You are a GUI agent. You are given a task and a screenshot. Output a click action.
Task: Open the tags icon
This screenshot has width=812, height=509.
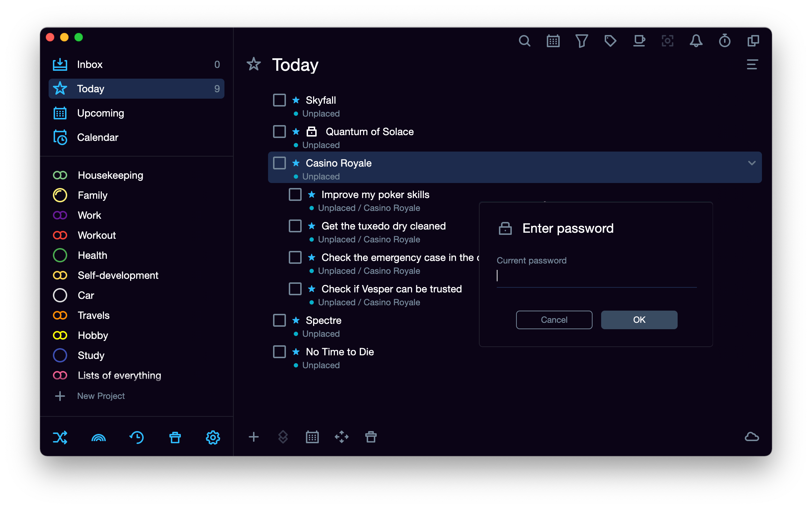point(610,41)
